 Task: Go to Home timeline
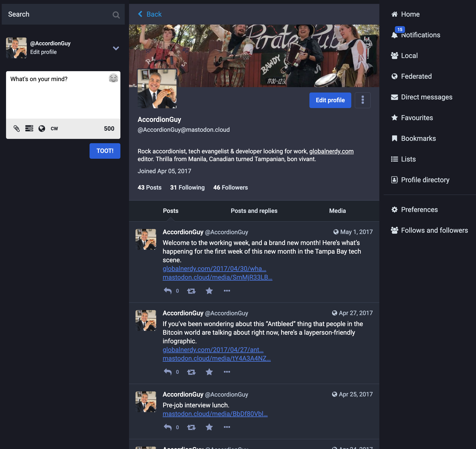coord(405,14)
